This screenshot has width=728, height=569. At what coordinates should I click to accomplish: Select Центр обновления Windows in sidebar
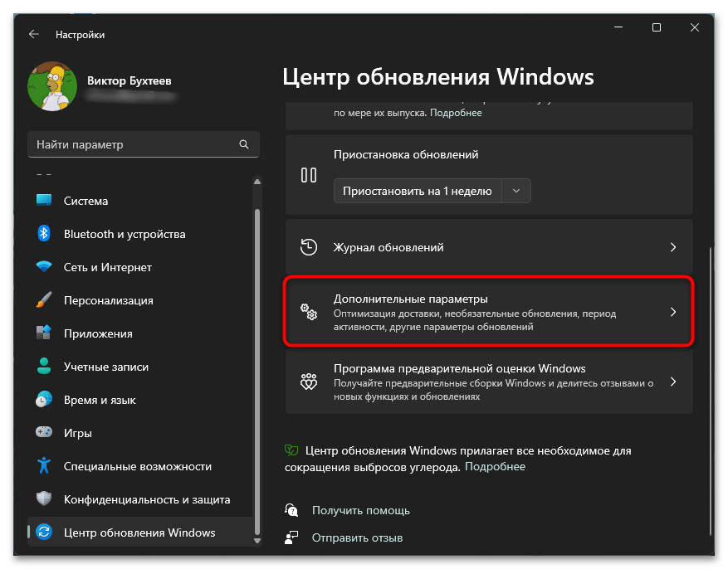[140, 533]
